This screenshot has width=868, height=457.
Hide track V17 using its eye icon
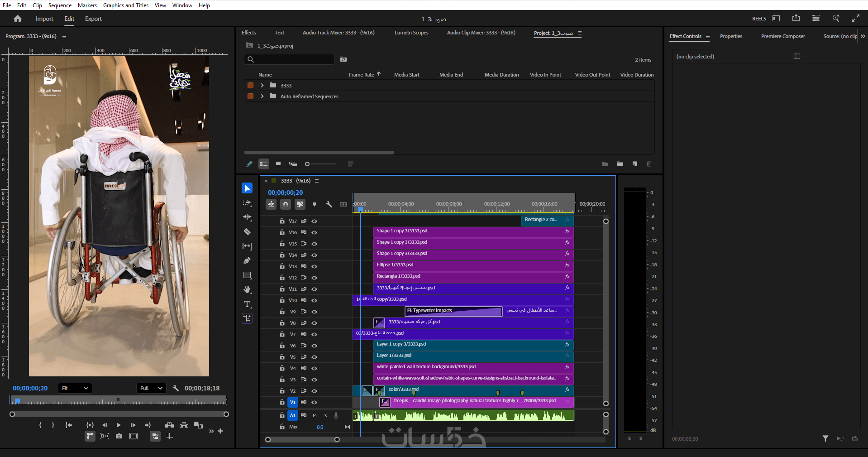pyautogui.click(x=314, y=221)
